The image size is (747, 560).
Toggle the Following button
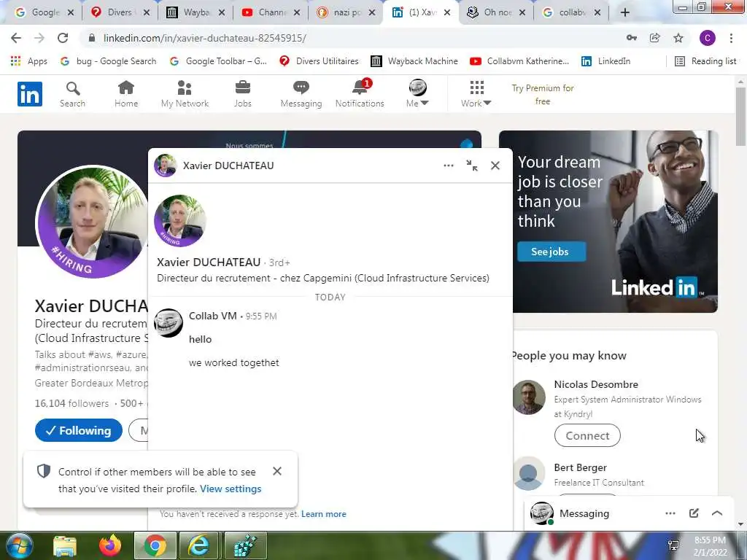pyautogui.click(x=79, y=430)
